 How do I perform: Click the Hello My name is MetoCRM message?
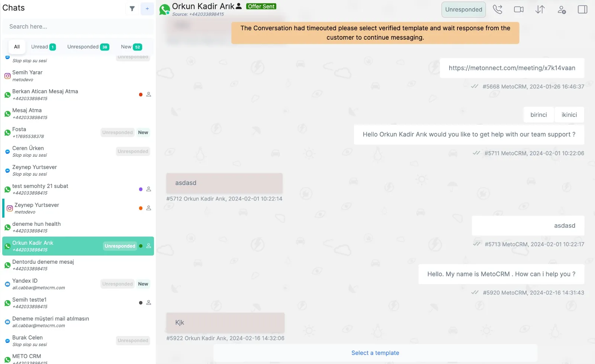pyautogui.click(x=501, y=274)
